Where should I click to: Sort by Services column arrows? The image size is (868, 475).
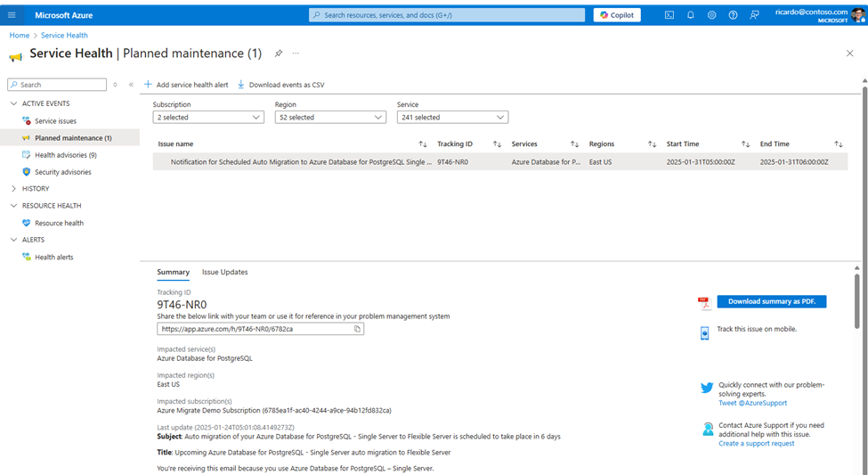pos(574,144)
